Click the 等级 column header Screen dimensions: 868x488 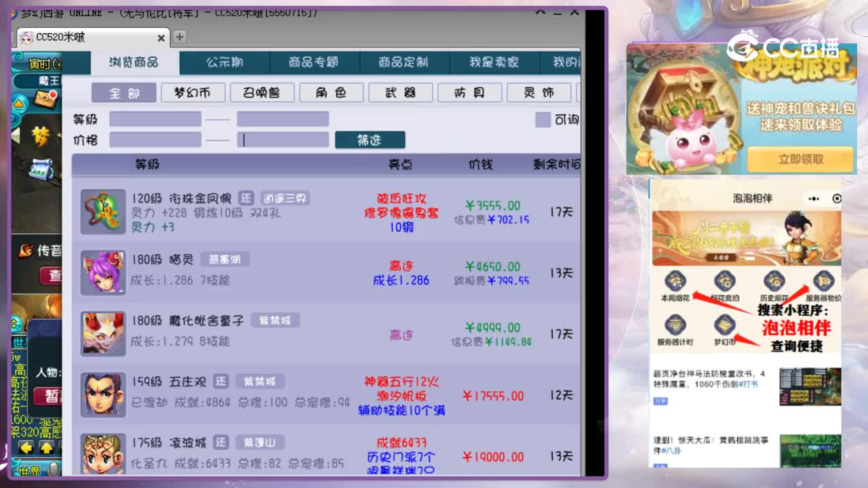(x=147, y=165)
